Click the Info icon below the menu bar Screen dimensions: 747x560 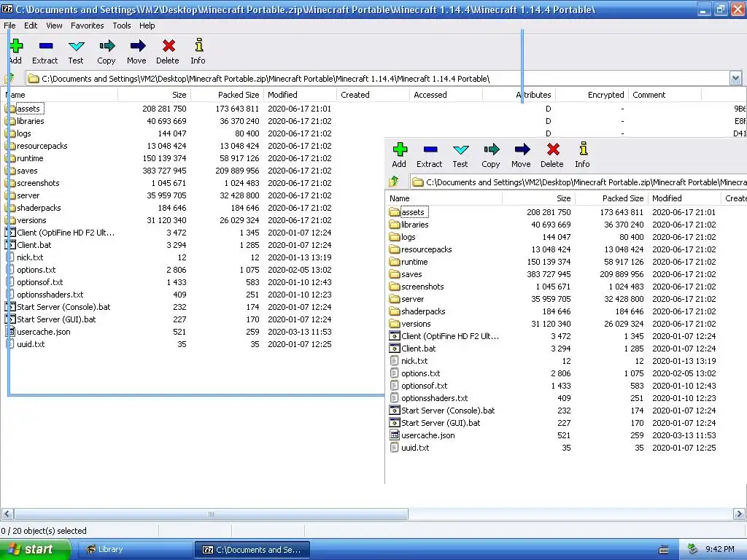point(199,45)
